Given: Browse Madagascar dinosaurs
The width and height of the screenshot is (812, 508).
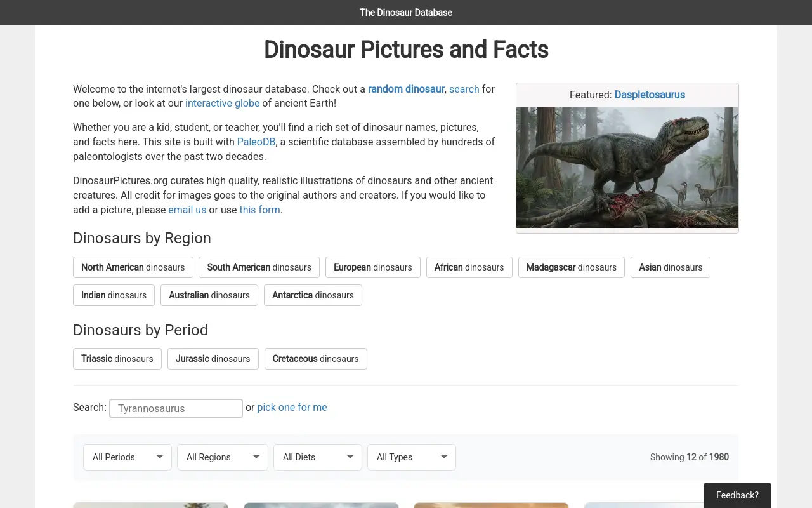Looking at the screenshot, I should (x=572, y=267).
